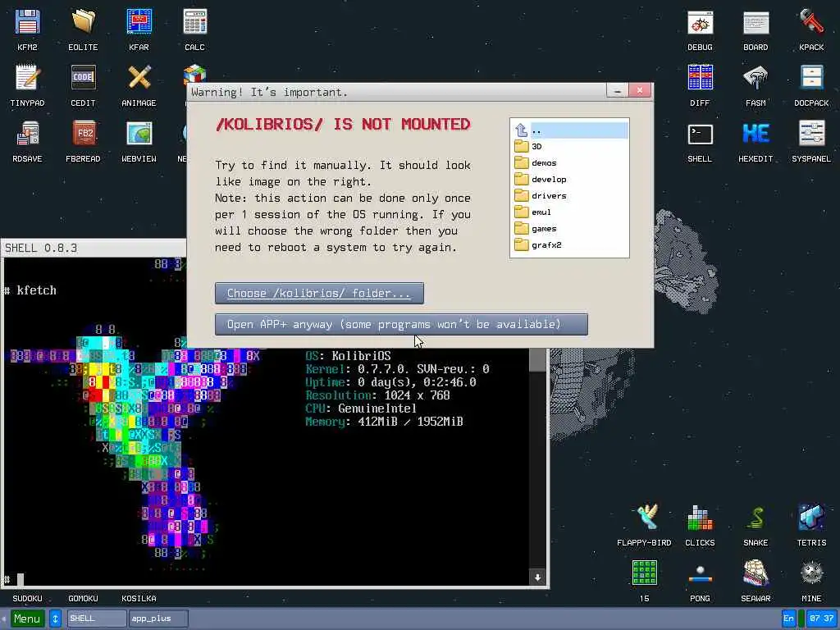Click the 'Resolution: 1024 x 768' line

click(x=377, y=395)
